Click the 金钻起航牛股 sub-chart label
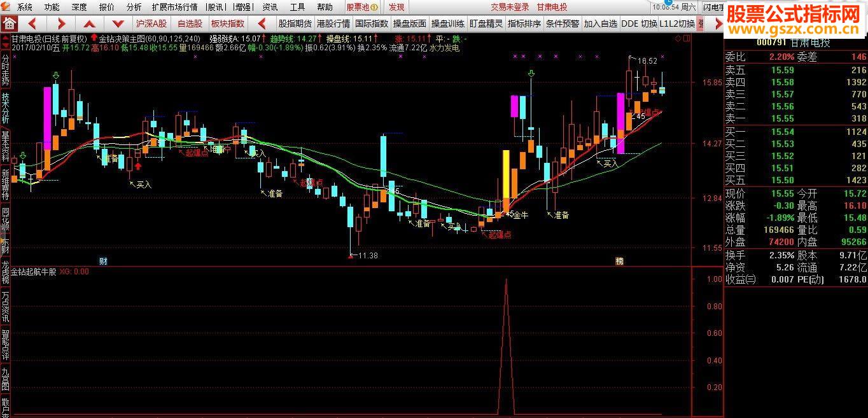 [34, 272]
